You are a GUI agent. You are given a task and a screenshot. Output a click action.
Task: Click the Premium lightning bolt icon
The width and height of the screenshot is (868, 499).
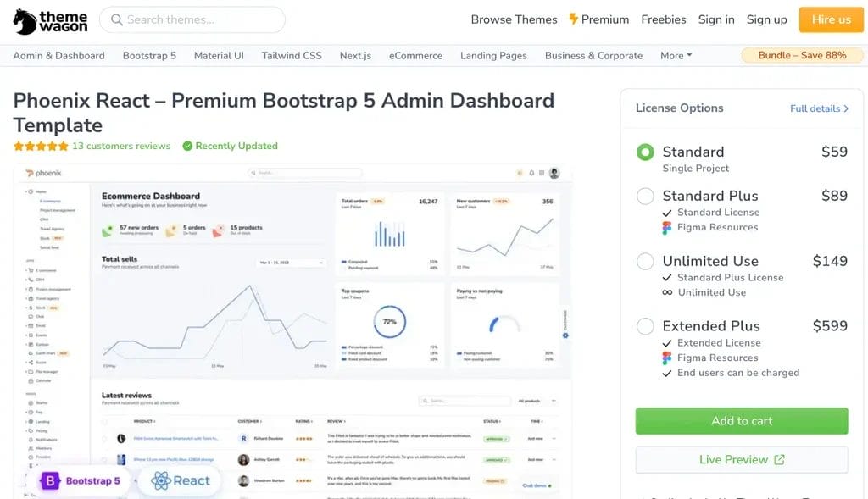pyautogui.click(x=574, y=19)
